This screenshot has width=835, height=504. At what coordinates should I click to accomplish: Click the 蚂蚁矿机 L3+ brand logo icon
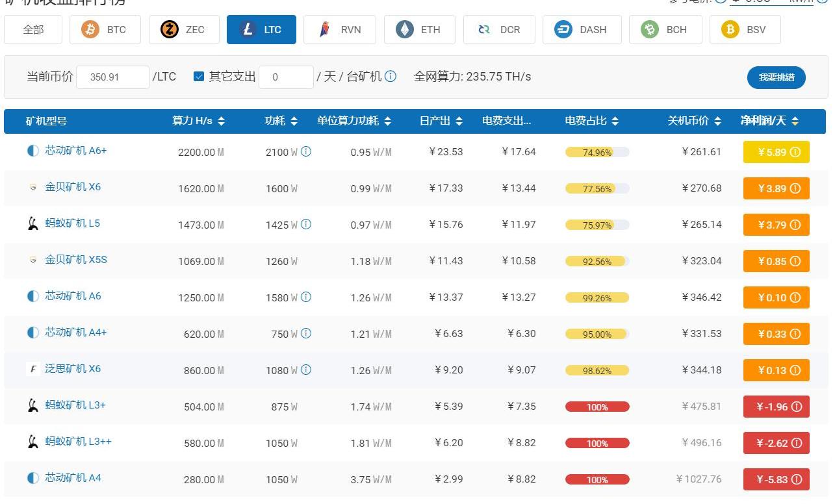coord(33,405)
